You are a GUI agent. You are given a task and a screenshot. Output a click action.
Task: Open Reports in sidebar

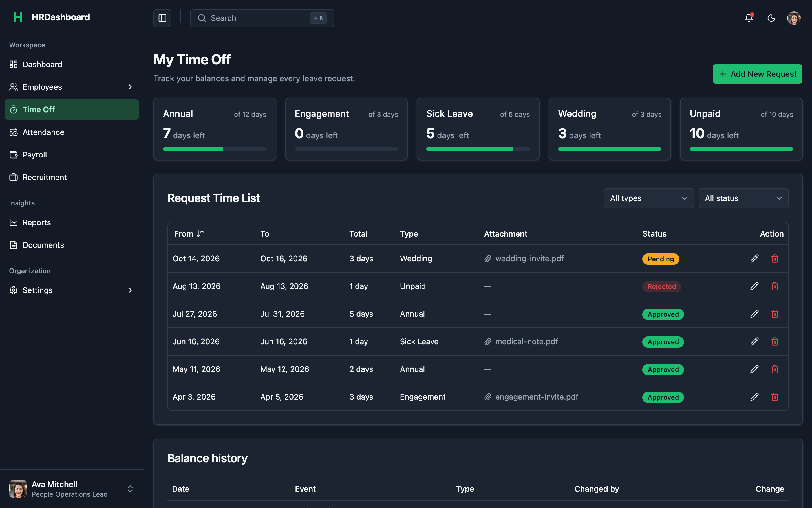[x=72, y=222]
